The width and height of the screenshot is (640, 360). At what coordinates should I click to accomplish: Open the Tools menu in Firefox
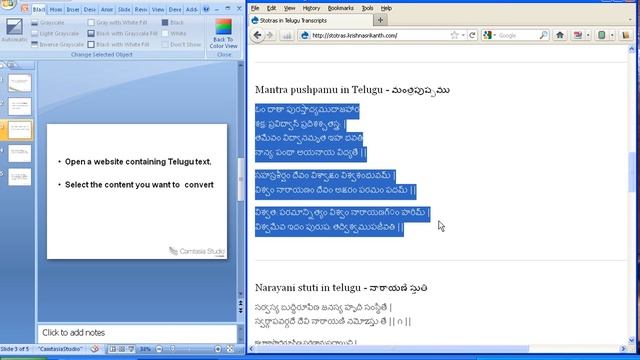click(367, 8)
